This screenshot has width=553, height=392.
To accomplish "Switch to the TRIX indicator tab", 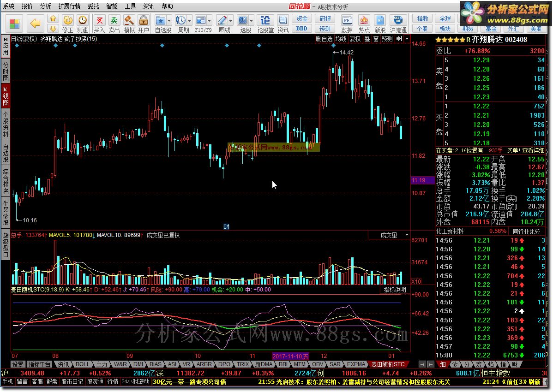I will tap(243, 364).
